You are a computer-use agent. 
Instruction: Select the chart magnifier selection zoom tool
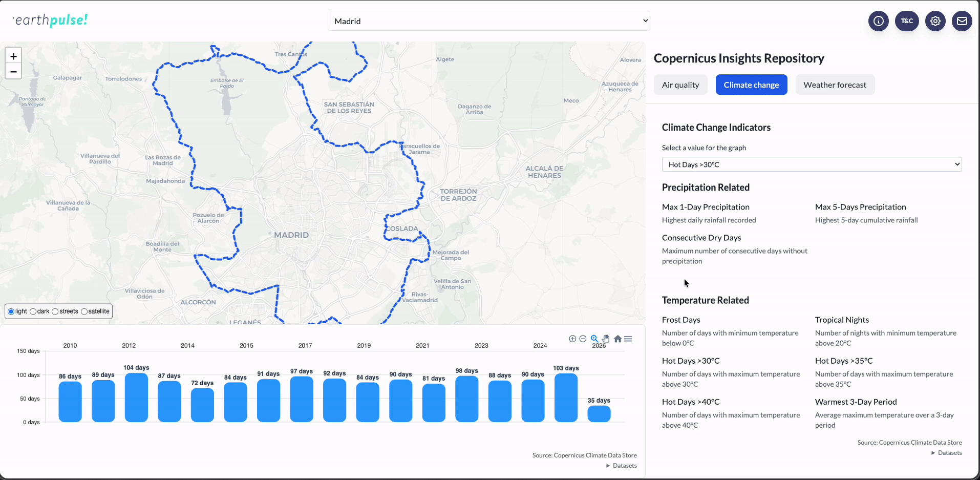[594, 339]
